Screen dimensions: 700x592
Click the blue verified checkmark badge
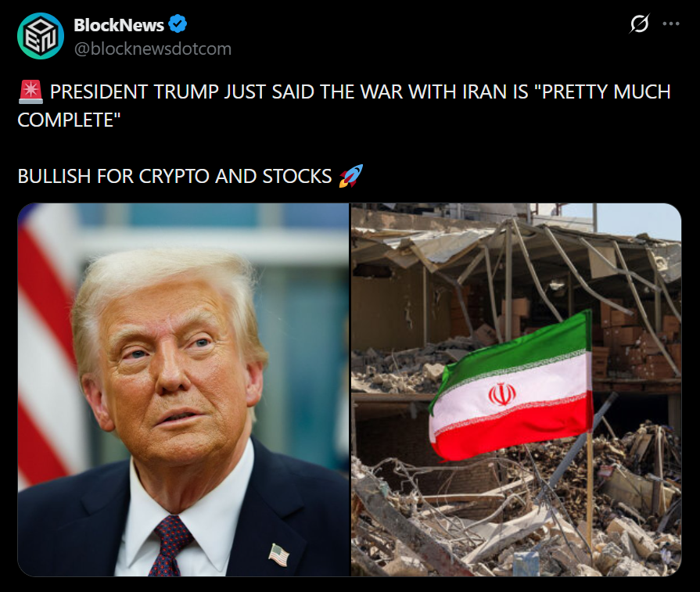[x=178, y=24]
